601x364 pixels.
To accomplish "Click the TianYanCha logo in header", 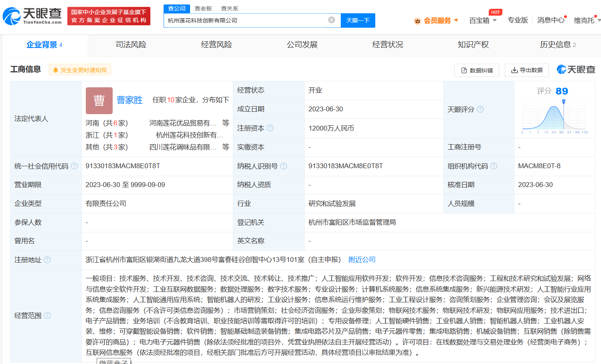I will point(32,16).
